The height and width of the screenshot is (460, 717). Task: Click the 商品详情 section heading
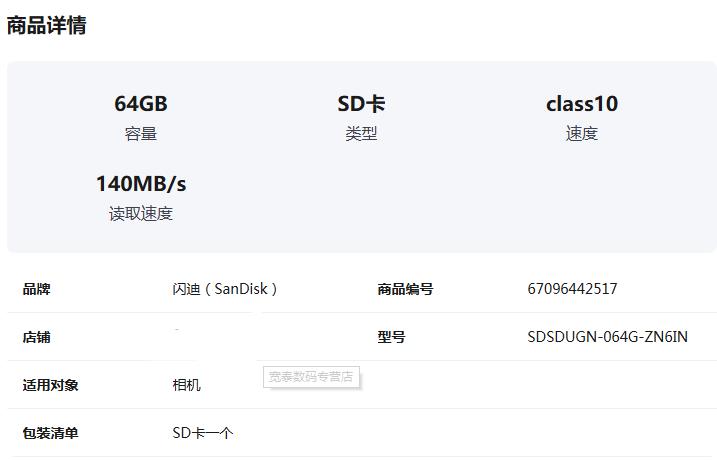47,25
